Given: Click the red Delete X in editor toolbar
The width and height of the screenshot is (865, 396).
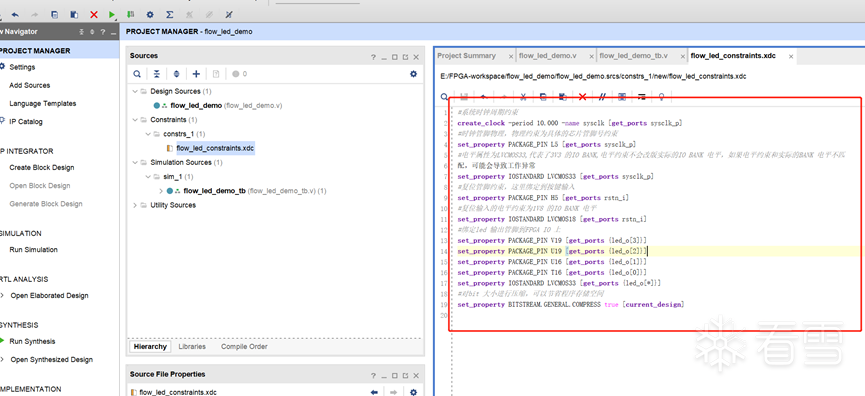Looking at the screenshot, I should [582, 97].
